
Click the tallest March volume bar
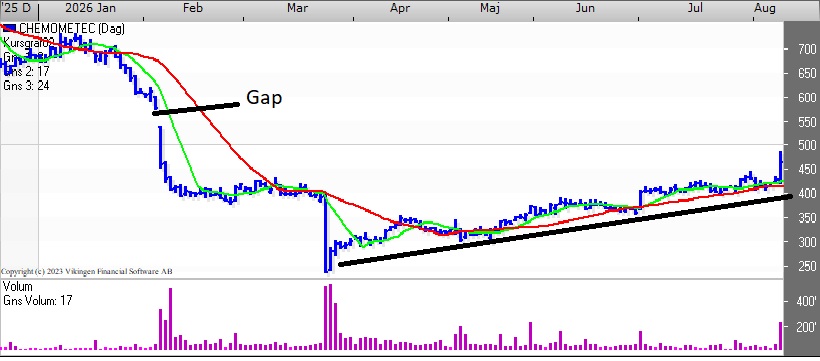coord(330,317)
